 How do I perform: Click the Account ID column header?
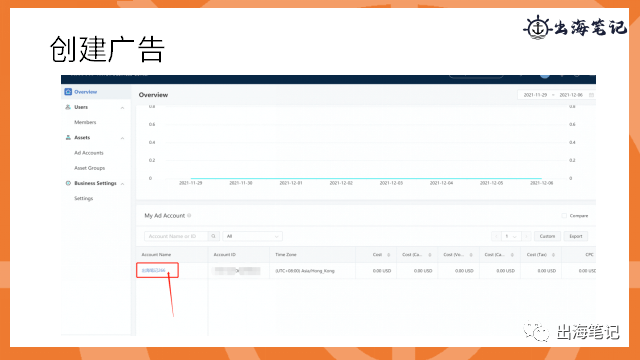224,255
